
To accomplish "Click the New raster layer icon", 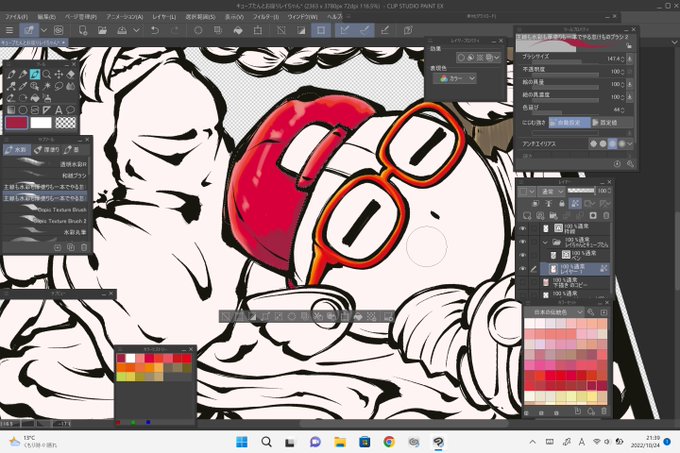I will (527, 215).
